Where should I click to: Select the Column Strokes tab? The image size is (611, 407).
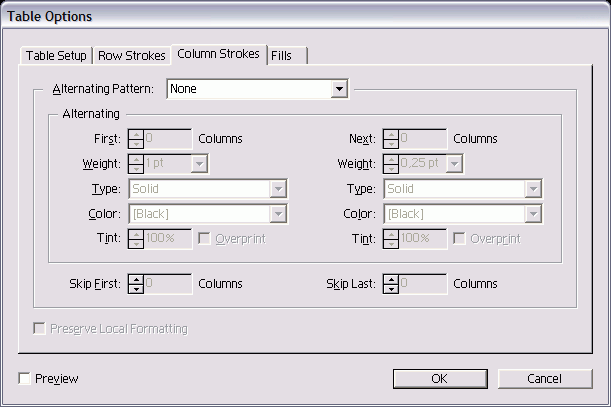pos(218,54)
